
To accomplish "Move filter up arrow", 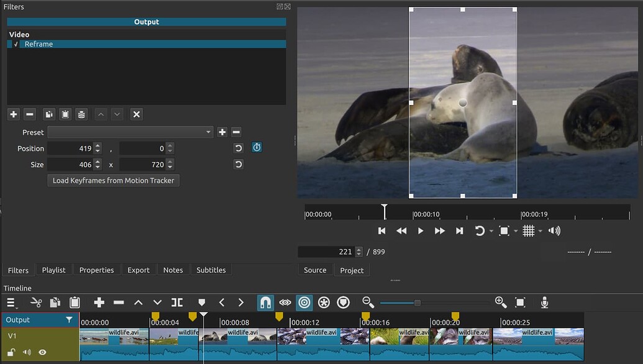I will point(101,114).
